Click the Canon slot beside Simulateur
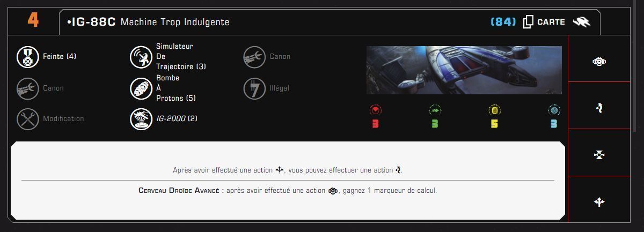The width and height of the screenshot is (644, 232). point(254,57)
